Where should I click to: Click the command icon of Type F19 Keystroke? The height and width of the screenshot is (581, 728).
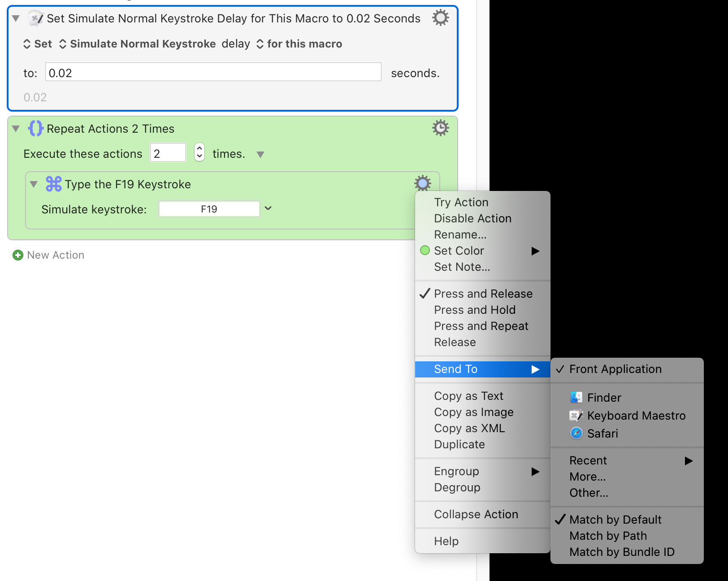click(53, 184)
